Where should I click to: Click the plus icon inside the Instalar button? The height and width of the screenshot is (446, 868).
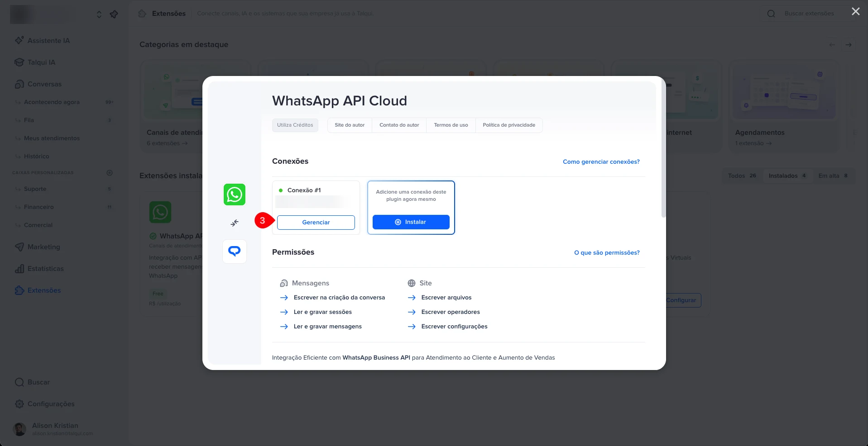[398, 222]
